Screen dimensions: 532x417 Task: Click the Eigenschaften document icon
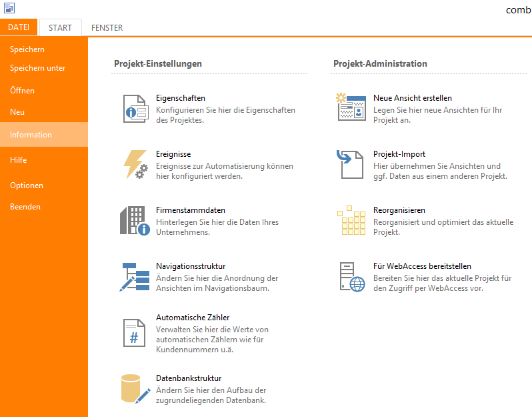pos(135,108)
